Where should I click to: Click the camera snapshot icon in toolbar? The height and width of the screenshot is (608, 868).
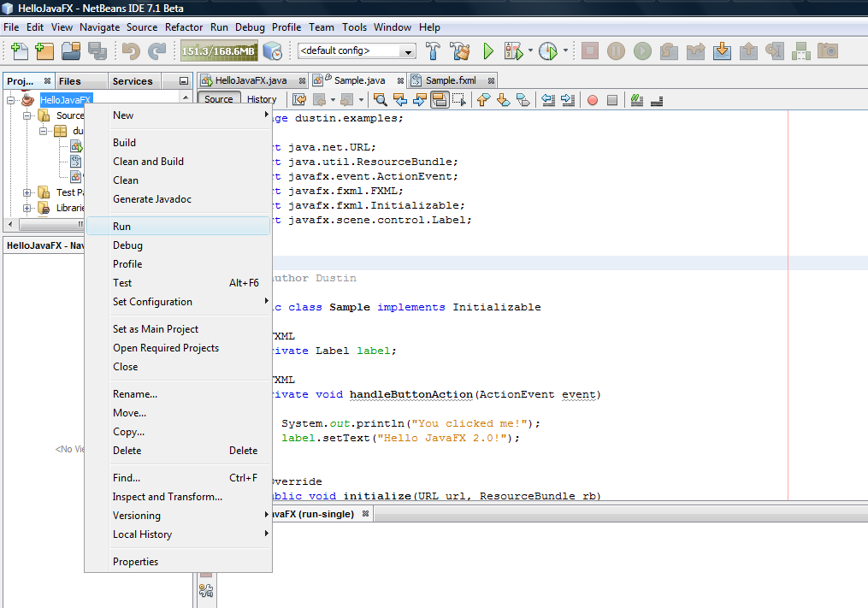828,51
